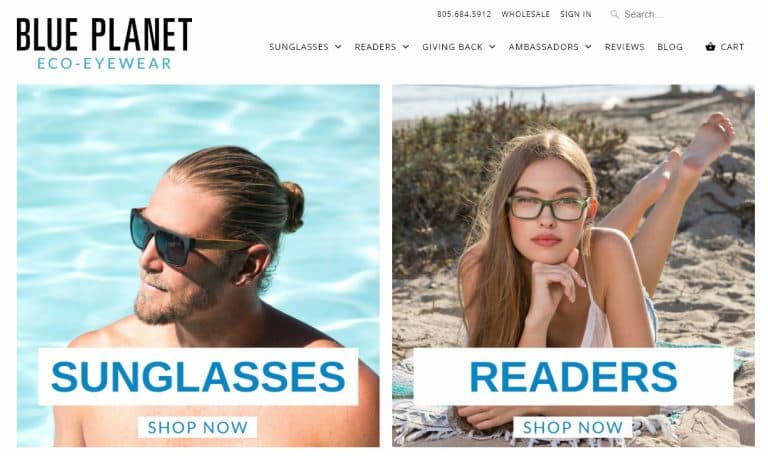Image resolution: width=768 pixels, height=456 pixels.
Task: Open the Sign In link
Action: pyautogui.click(x=576, y=14)
